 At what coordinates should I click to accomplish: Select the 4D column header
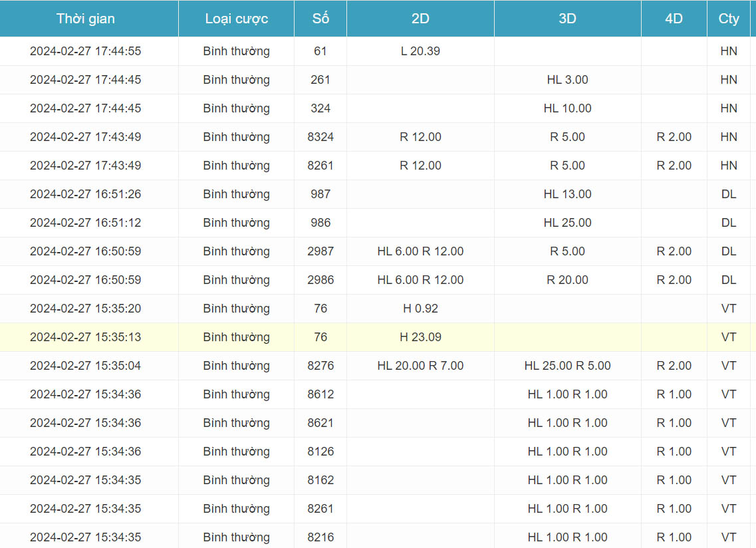point(674,19)
